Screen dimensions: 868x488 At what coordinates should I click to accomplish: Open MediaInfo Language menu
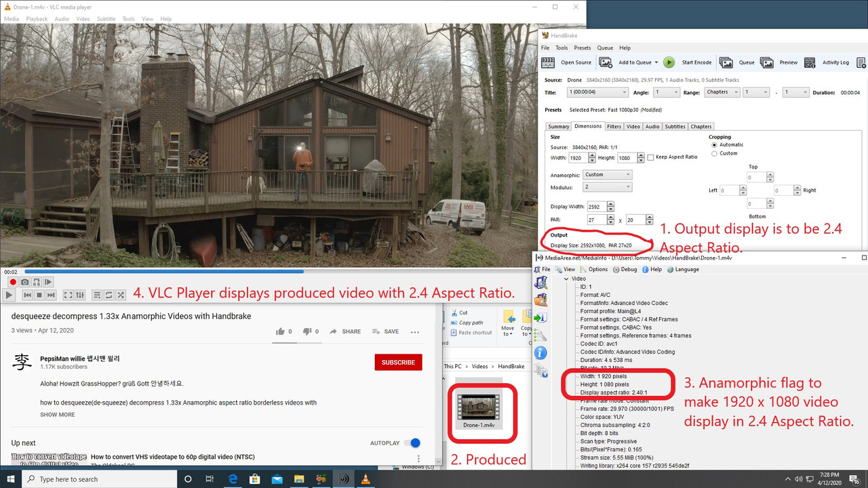683,269
